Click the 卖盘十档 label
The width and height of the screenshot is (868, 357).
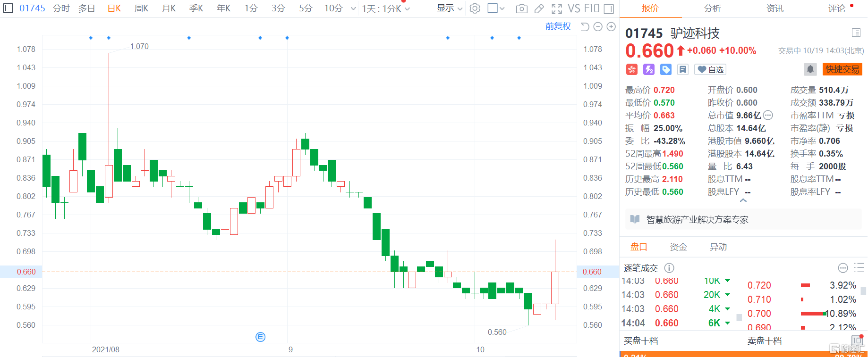tap(764, 340)
